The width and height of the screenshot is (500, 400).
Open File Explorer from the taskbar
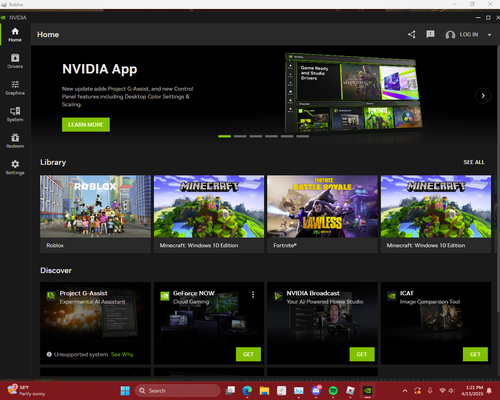coord(264,391)
